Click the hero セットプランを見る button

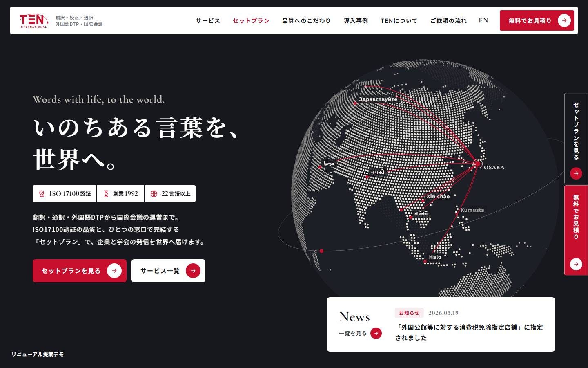(x=80, y=271)
